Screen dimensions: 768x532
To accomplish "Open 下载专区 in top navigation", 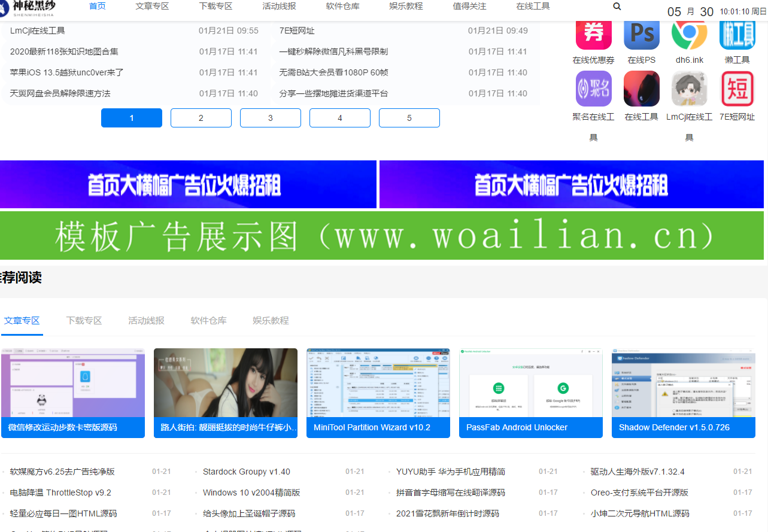I will tap(215, 7).
